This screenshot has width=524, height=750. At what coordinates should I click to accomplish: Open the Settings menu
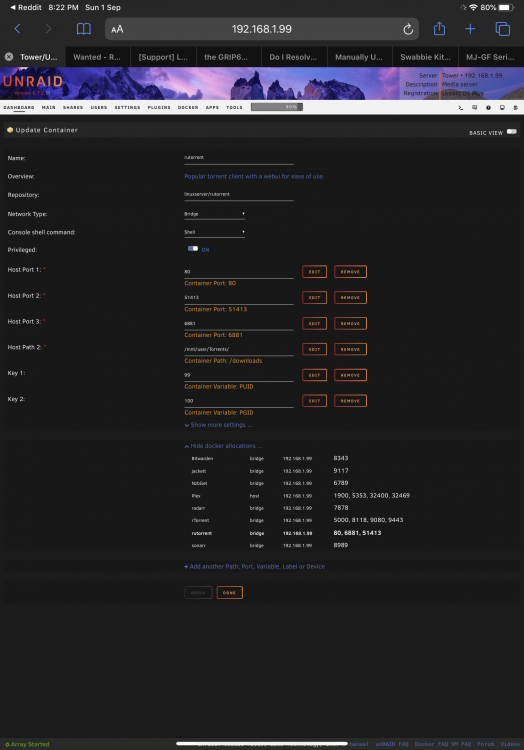127,108
